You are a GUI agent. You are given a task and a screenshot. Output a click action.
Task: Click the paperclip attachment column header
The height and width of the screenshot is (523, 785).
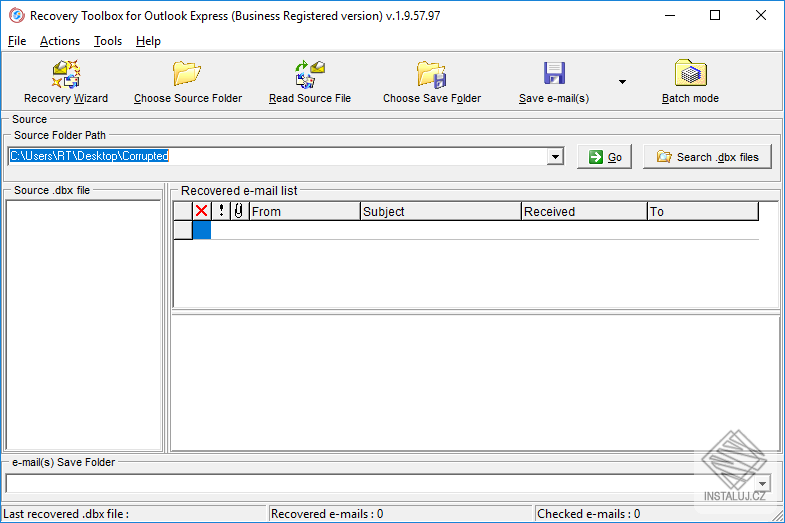[239, 211]
